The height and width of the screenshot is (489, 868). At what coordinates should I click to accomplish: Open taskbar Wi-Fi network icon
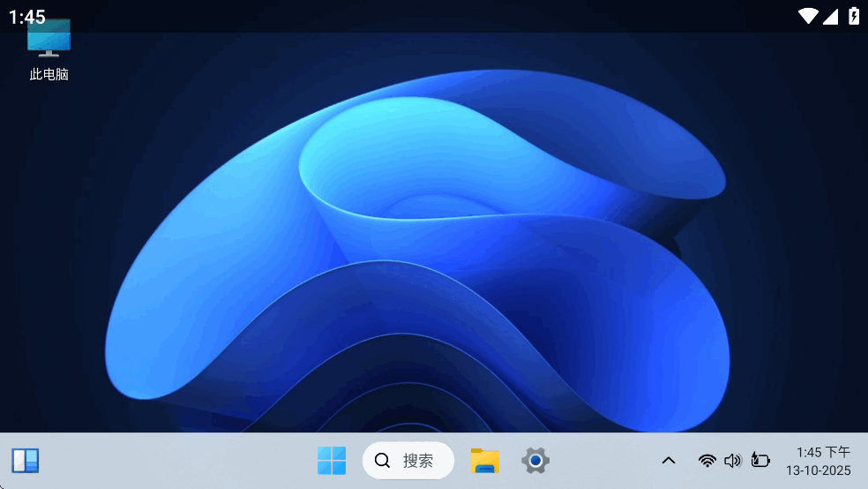707,460
